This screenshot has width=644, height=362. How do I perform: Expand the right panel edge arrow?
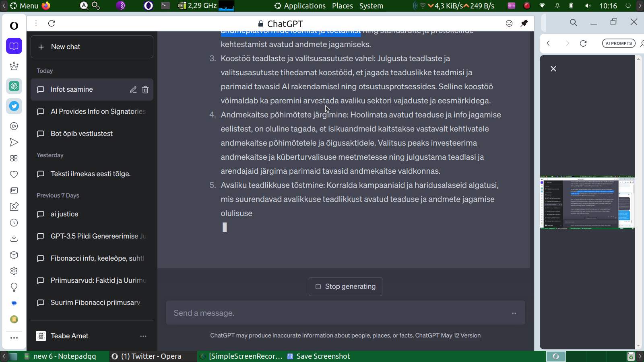click(640, 6)
